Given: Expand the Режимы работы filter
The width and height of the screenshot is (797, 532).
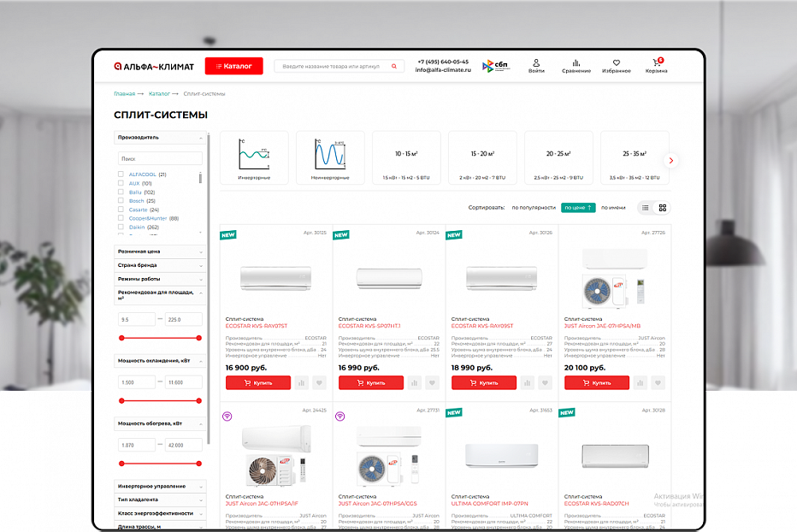Looking at the screenshot, I should [160, 279].
